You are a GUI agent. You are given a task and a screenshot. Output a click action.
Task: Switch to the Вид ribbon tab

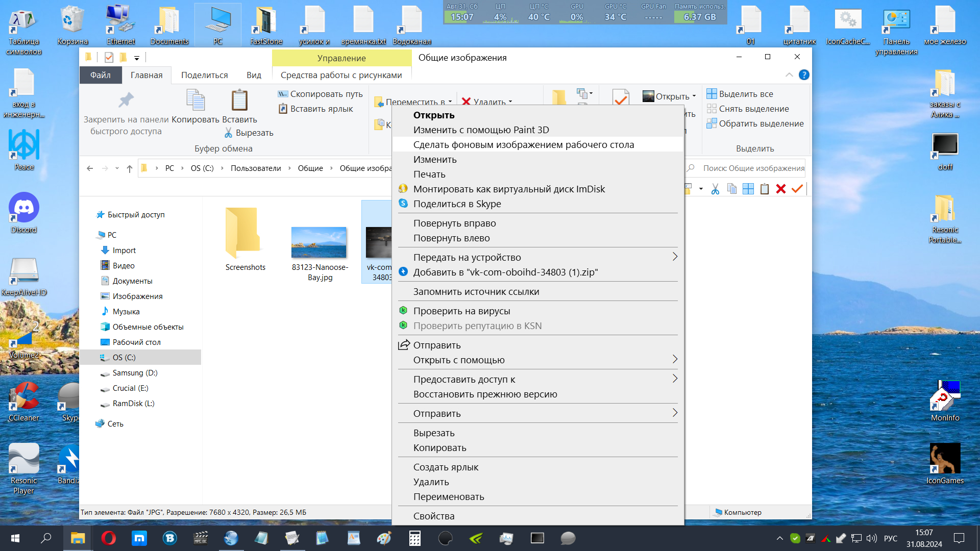254,75
